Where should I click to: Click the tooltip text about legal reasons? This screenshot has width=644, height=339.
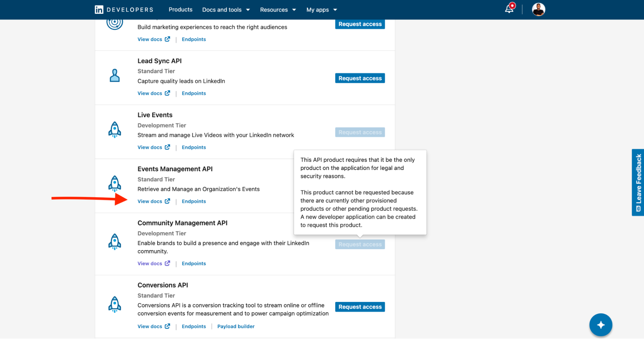(358, 168)
